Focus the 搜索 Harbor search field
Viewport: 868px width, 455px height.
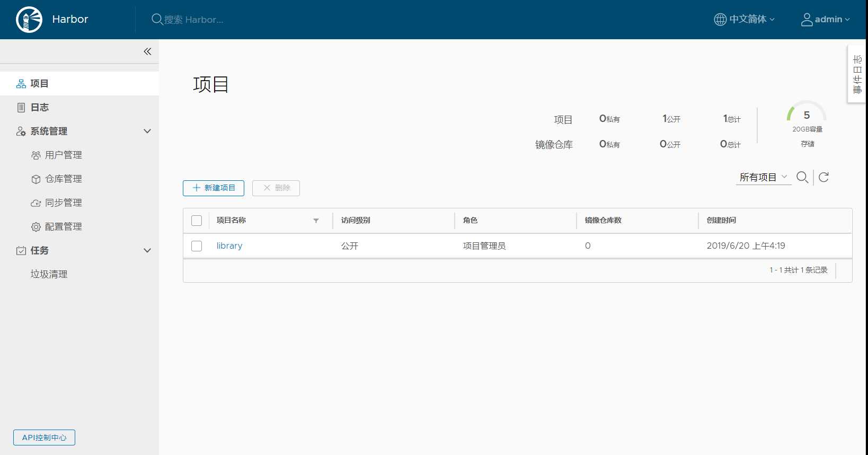tap(193, 20)
